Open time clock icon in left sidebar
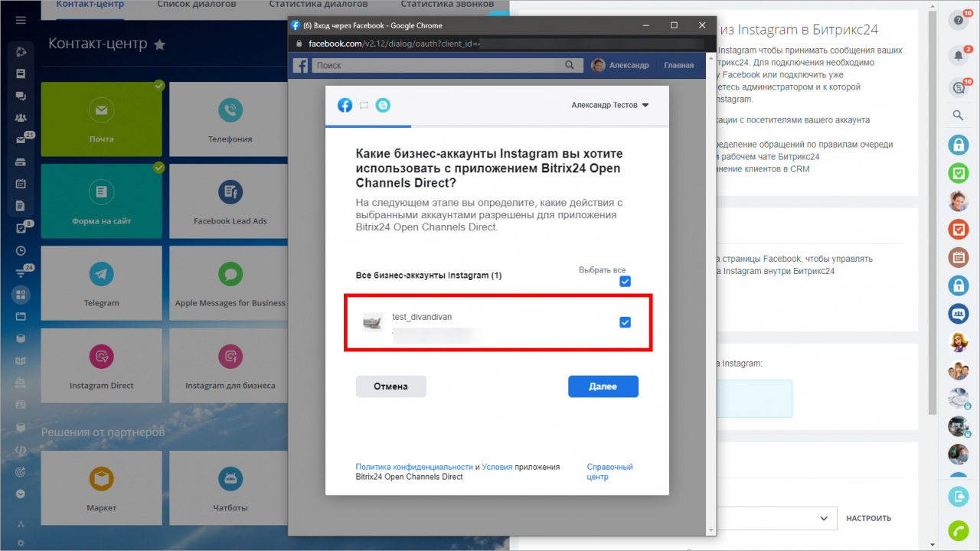 click(x=21, y=250)
